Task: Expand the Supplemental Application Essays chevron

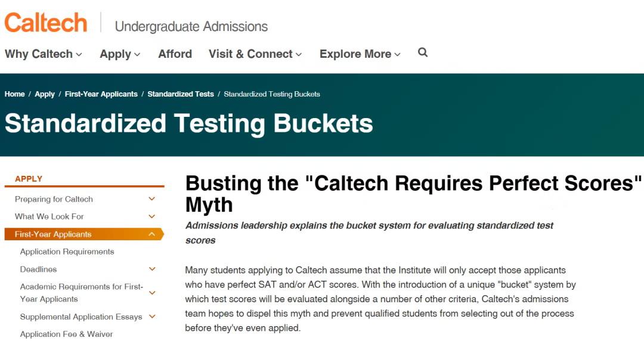Action: pos(152,317)
